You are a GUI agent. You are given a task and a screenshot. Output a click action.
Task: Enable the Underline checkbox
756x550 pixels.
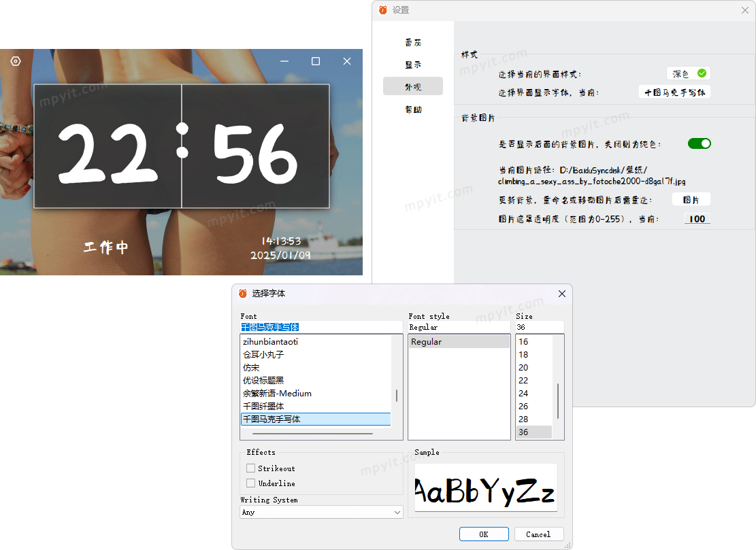pyautogui.click(x=250, y=483)
